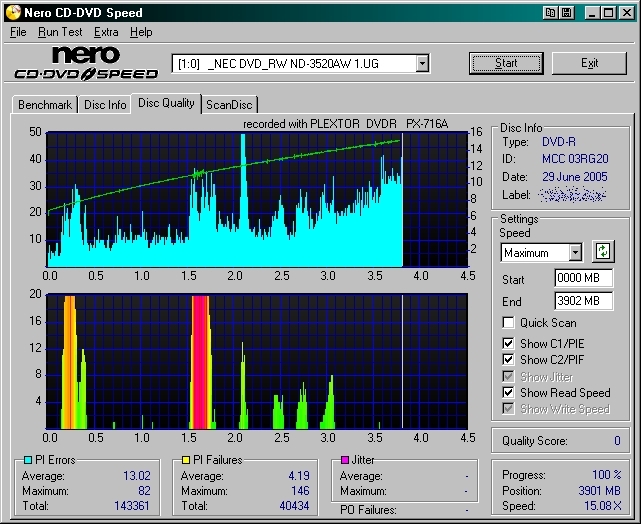Open the drive selection dropdown arrow
The image size is (641, 524).
click(422, 64)
